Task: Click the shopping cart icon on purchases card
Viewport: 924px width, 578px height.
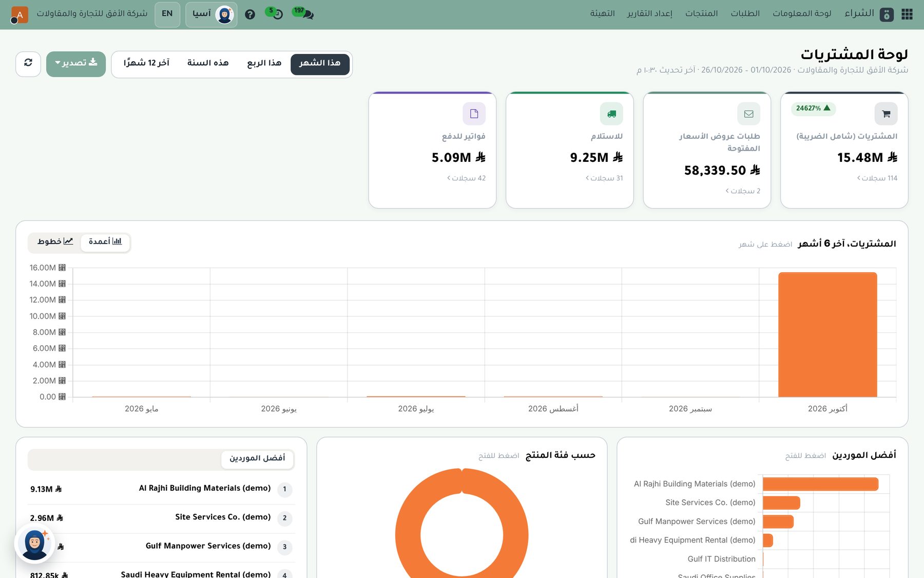Action: click(x=886, y=114)
